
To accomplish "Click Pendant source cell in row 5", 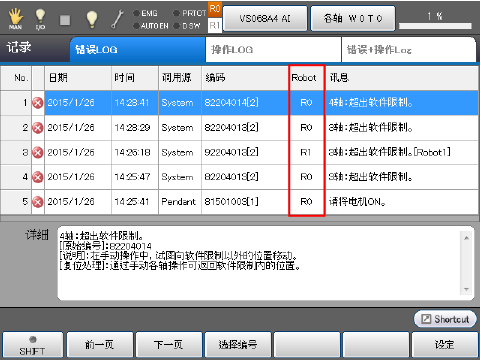I will click(180, 202).
